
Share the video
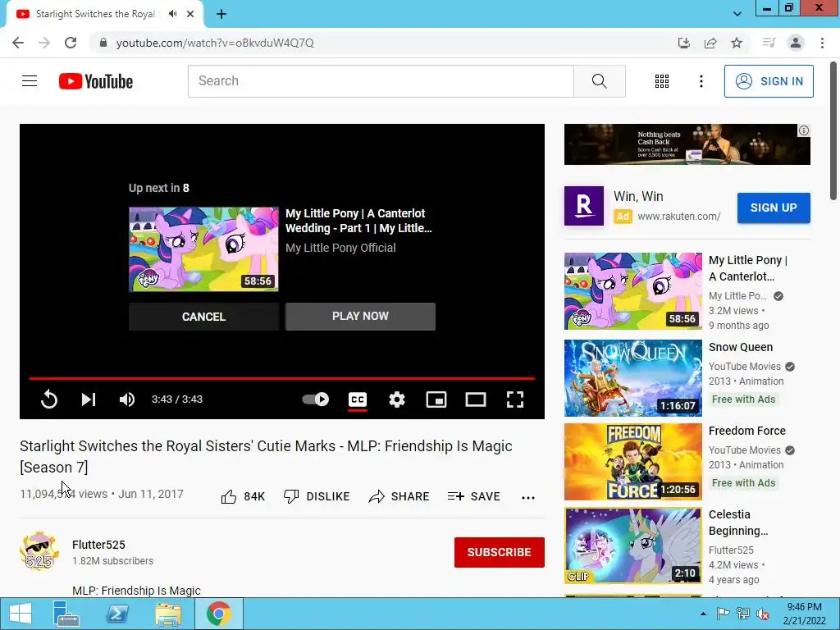(399, 496)
